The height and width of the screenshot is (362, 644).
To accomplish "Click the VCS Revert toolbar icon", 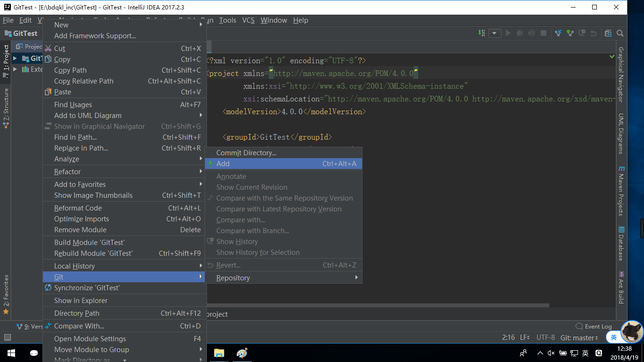I will pyautogui.click(x=594, y=33).
